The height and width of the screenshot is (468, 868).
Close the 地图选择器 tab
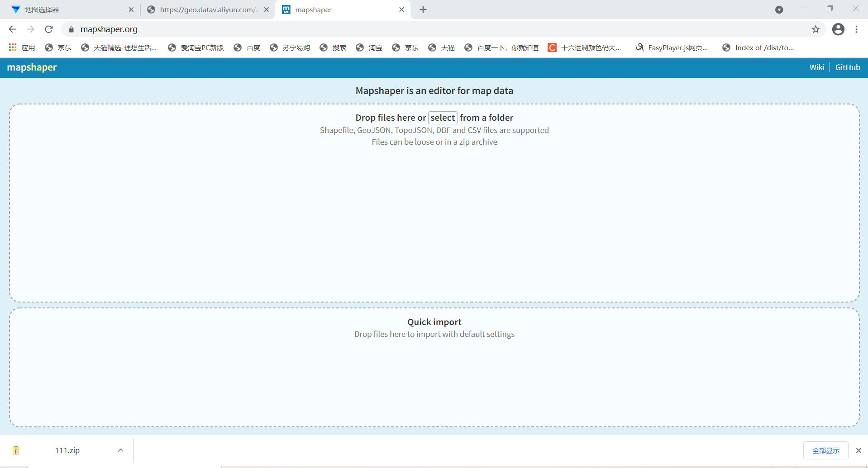point(131,9)
